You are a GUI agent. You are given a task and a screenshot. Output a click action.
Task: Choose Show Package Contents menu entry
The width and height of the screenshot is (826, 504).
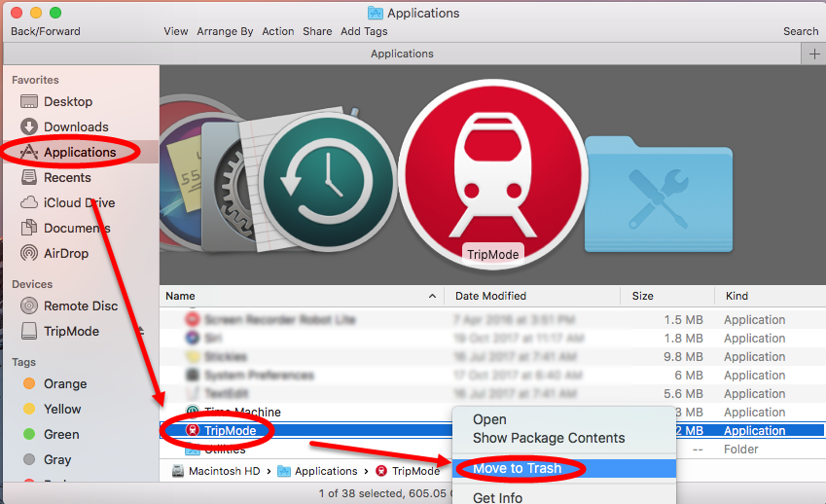click(x=549, y=438)
